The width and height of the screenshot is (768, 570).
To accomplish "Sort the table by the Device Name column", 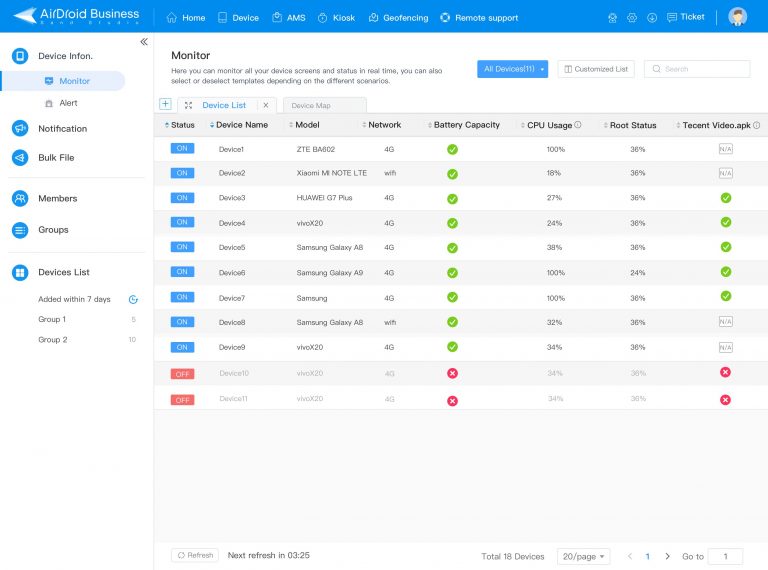I will tap(241, 125).
